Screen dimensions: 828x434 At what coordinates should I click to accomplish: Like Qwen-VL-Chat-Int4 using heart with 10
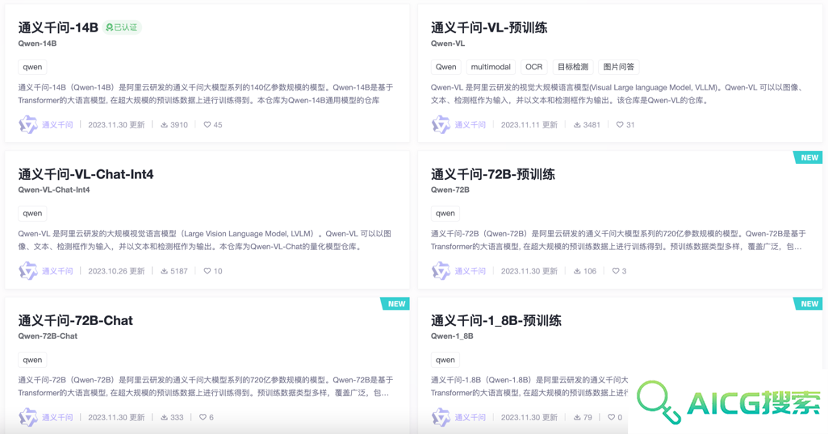click(207, 271)
